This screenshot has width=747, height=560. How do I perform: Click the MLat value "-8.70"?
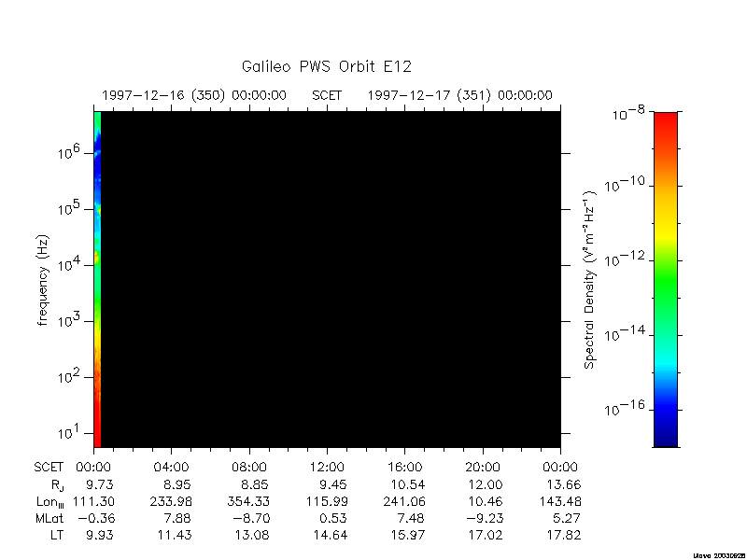[x=250, y=518]
